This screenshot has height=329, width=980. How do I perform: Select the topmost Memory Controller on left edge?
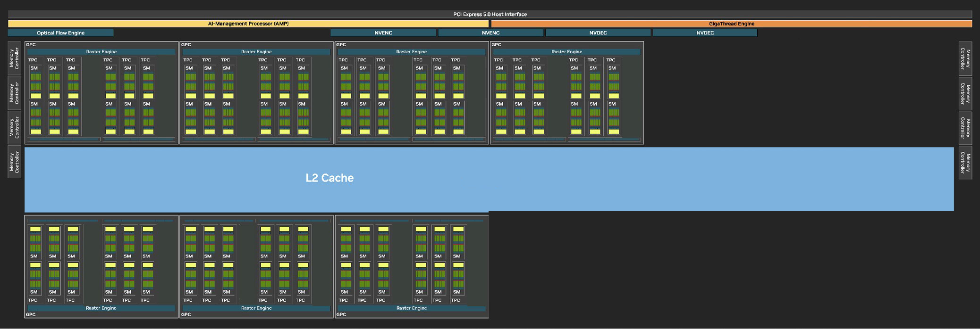pos(14,58)
